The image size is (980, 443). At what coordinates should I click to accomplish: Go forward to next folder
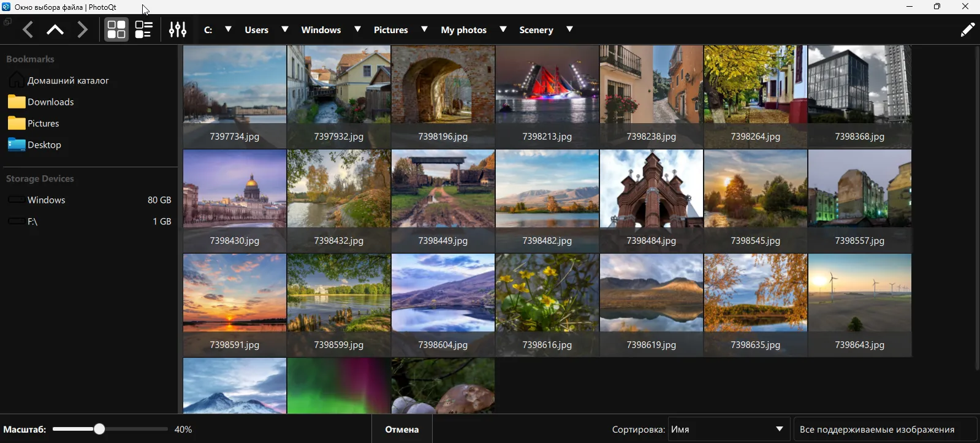[83, 29]
